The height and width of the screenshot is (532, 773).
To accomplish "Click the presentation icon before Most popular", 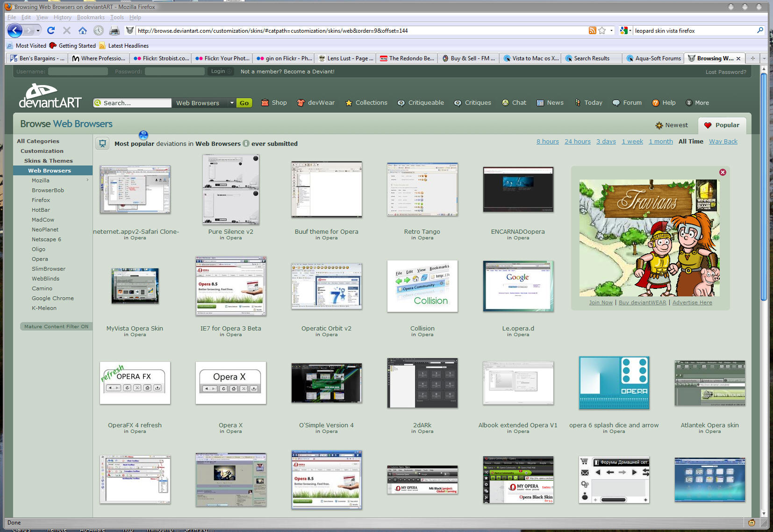I will coord(102,143).
